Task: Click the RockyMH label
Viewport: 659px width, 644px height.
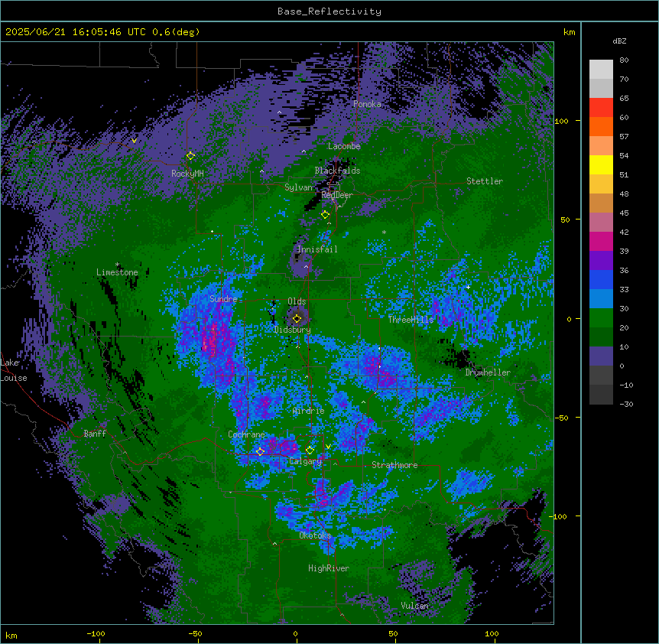Action: (187, 173)
